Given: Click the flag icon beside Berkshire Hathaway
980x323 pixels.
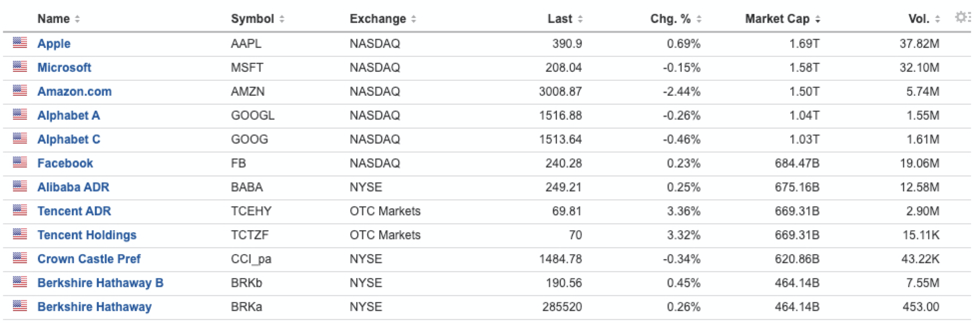Looking at the screenshot, I should tap(20, 306).
